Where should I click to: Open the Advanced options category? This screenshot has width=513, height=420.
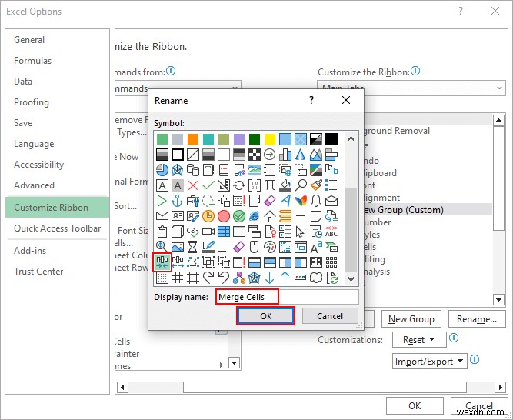(34, 185)
